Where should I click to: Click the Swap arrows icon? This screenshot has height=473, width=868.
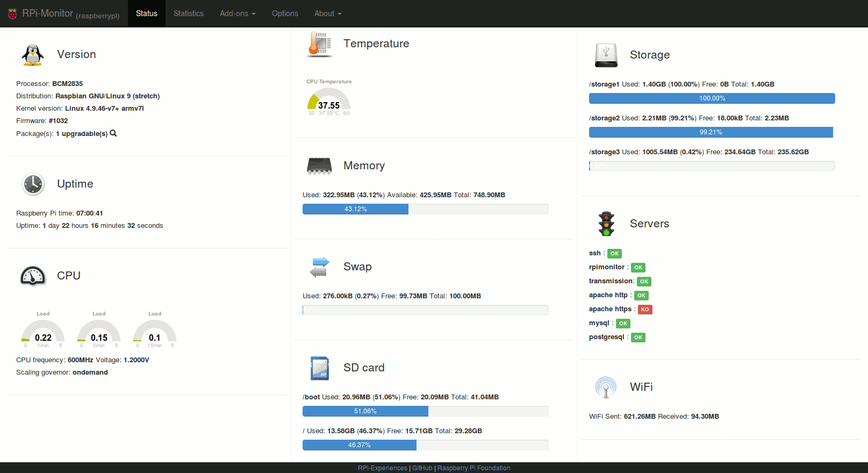[x=319, y=267]
